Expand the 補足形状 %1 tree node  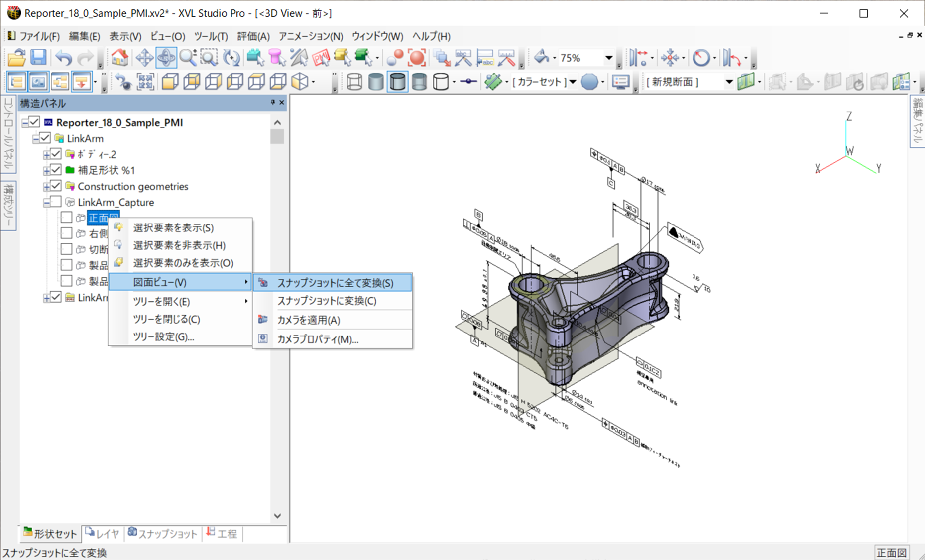click(x=47, y=171)
